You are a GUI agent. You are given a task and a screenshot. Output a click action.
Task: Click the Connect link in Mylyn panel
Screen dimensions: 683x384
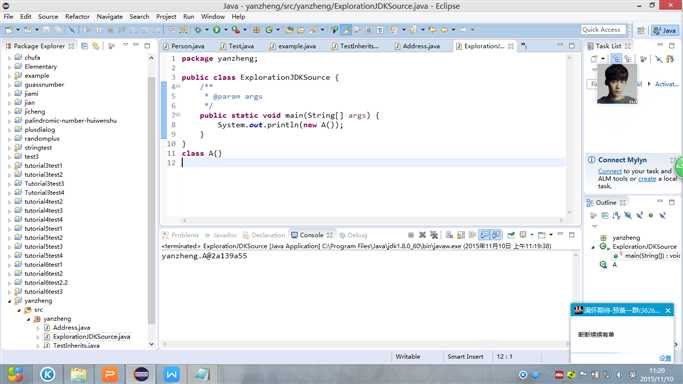point(610,172)
